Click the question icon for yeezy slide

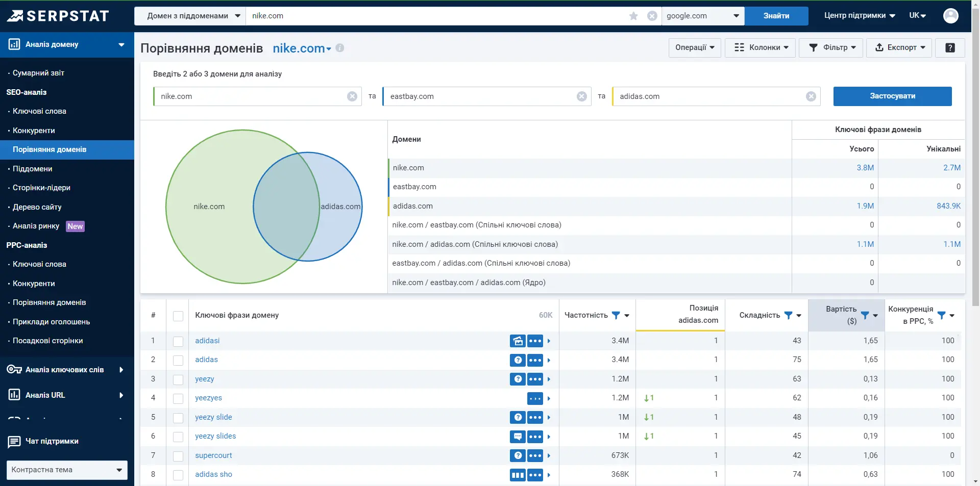tap(518, 417)
